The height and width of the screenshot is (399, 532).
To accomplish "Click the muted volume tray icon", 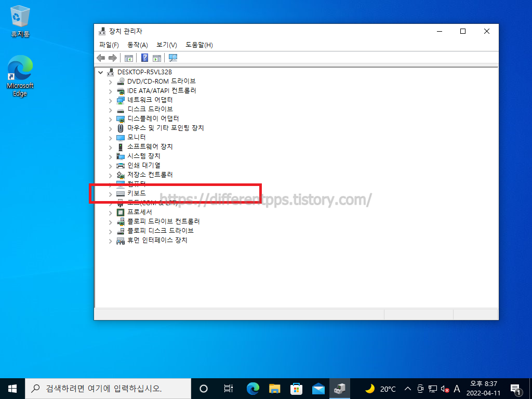I will tap(445, 389).
